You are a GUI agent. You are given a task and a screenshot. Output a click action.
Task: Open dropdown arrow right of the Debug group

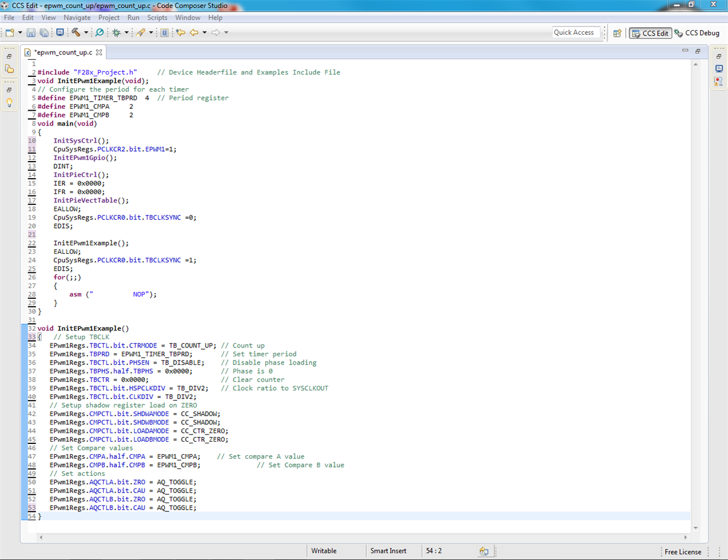click(151, 33)
